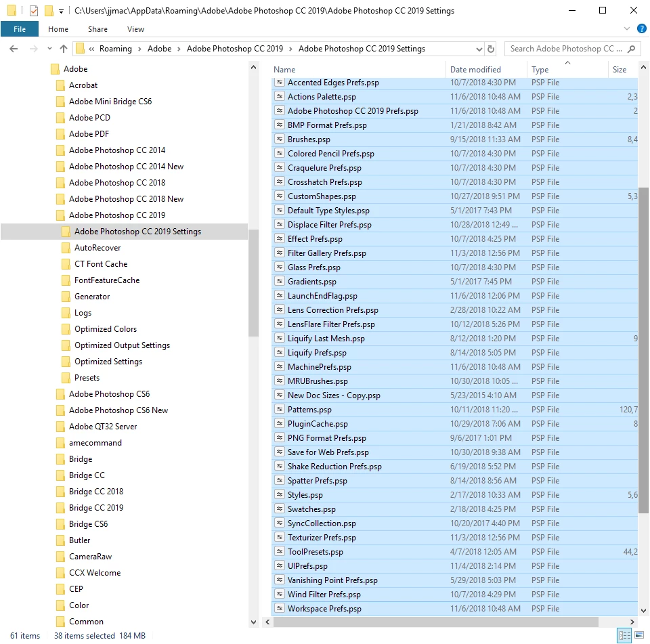Select Save for Web Prefs.psp name

[x=328, y=452]
